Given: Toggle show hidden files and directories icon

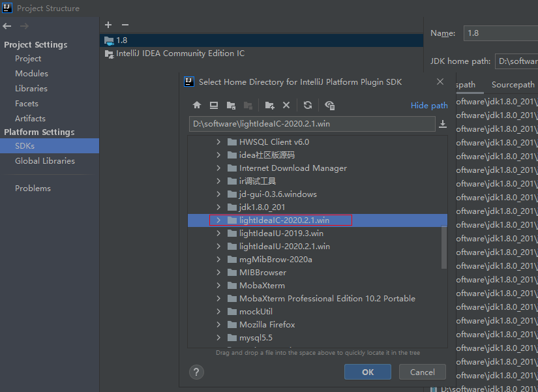Looking at the screenshot, I should (329, 105).
